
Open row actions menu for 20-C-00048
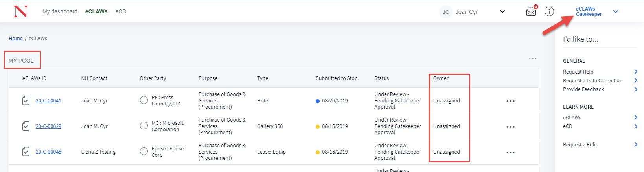pos(510,152)
